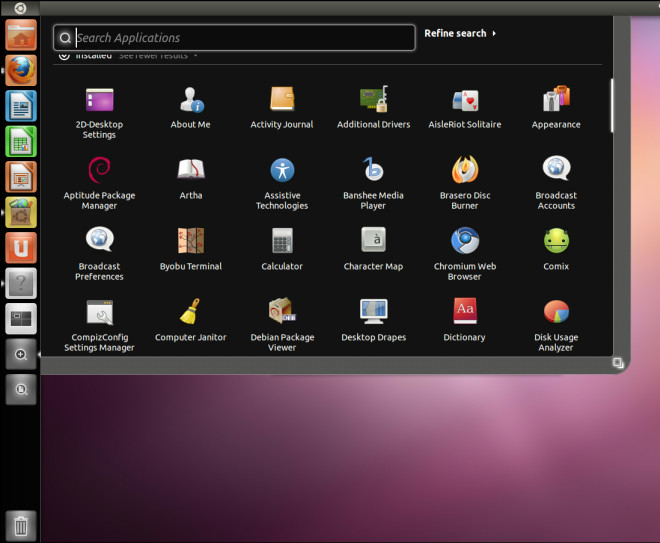The image size is (660, 543).
Task: Launch Byobu Terminal
Action: pyautogui.click(x=191, y=249)
